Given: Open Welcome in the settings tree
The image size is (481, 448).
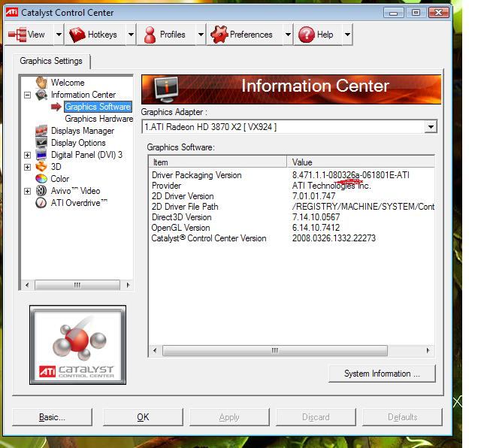Looking at the screenshot, I should tap(68, 83).
